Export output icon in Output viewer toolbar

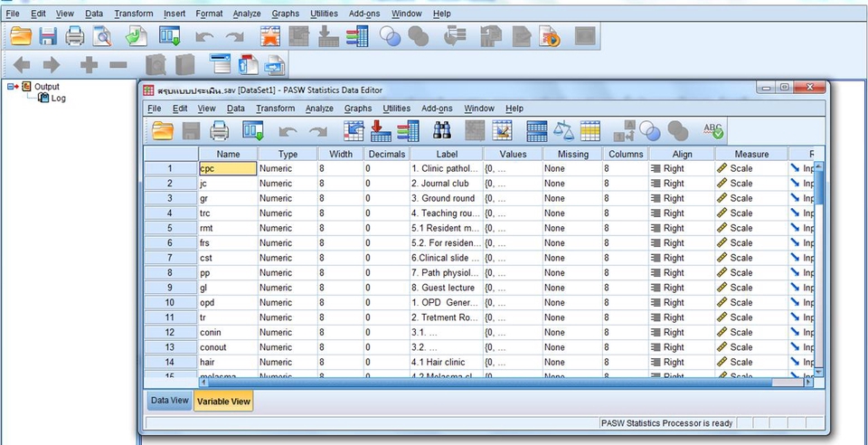click(137, 36)
